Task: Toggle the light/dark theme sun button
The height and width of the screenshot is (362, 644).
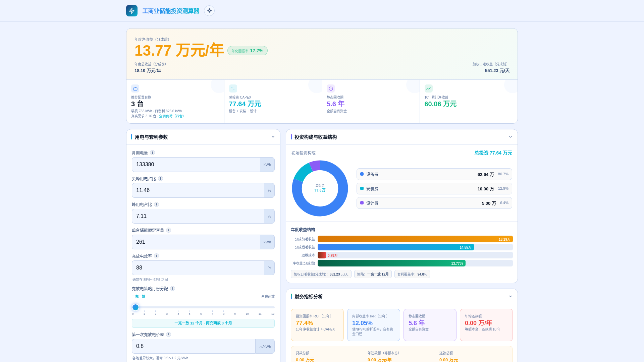Action: click(209, 11)
